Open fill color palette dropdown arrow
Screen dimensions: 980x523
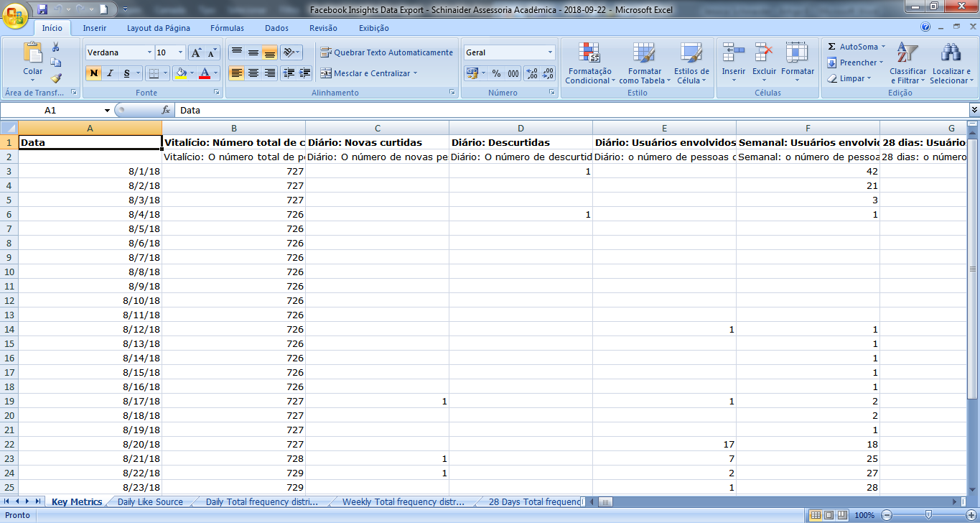click(192, 73)
